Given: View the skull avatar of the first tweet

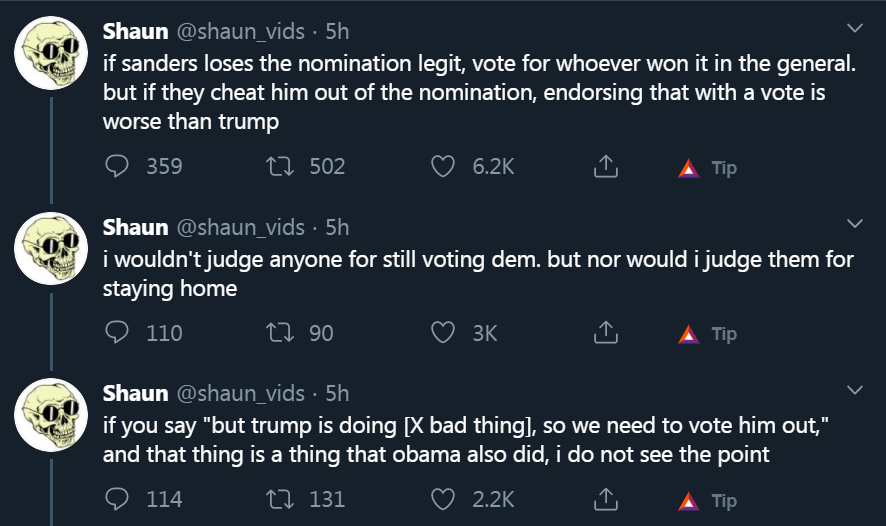Looking at the screenshot, I should [x=51, y=53].
